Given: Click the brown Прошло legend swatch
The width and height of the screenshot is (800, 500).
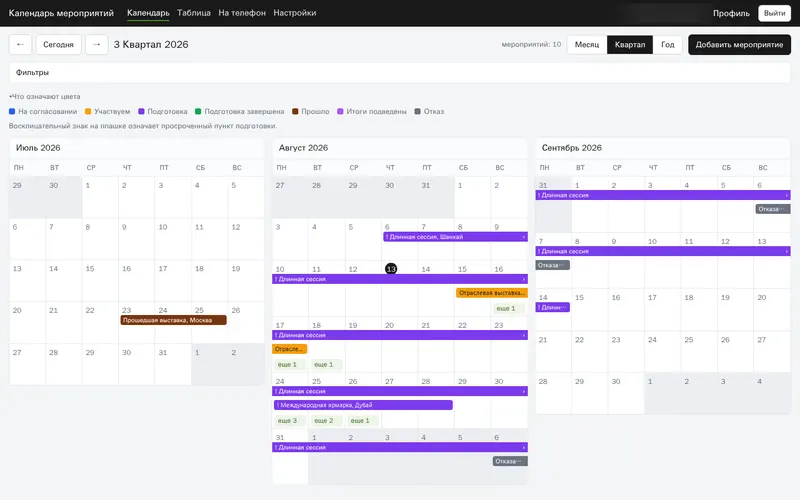Looking at the screenshot, I should (x=295, y=111).
